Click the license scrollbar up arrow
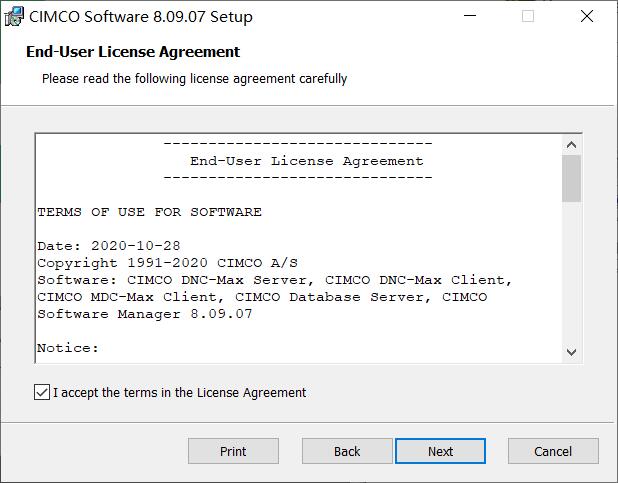618x483 pixels. pos(571,144)
